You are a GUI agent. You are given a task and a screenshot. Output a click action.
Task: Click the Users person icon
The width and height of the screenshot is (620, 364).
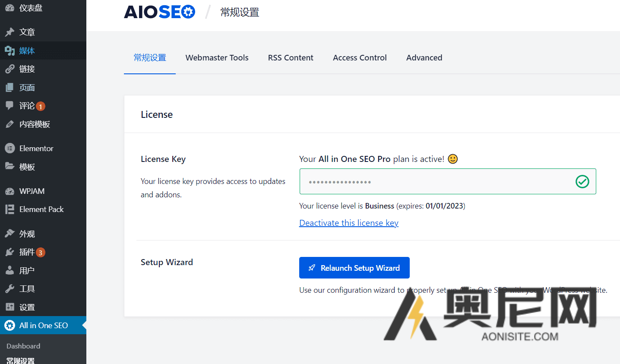[9, 270]
